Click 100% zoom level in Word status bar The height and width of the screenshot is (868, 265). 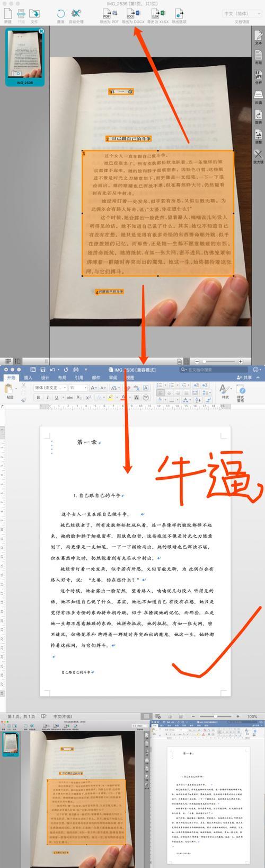tap(252, 716)
